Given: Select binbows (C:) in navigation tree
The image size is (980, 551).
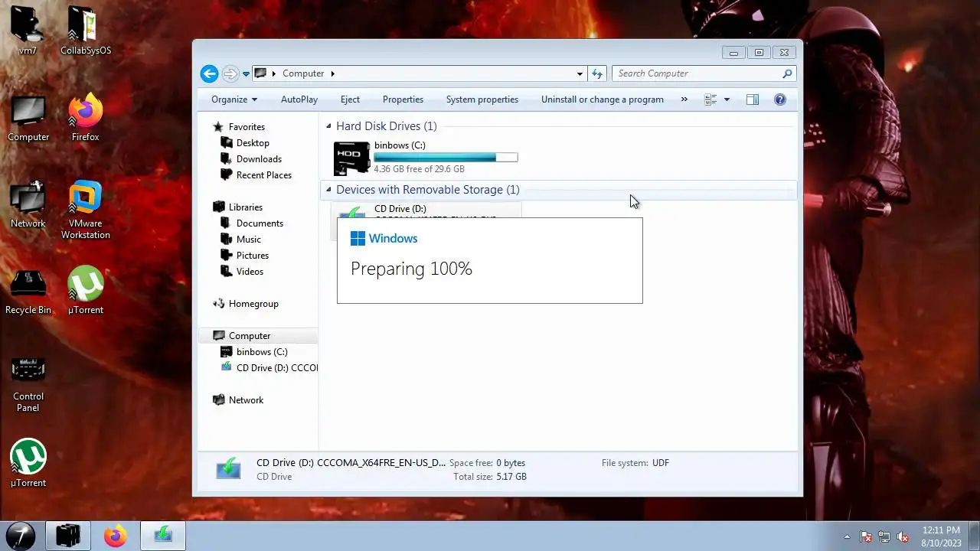Looking at the screenshot, I should [x=262, y=352].
